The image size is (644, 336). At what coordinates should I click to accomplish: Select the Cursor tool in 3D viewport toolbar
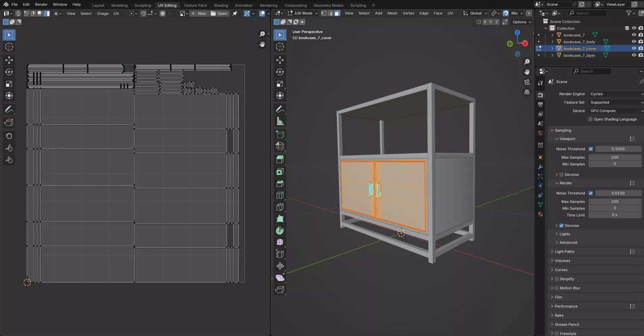click(280, 47)
